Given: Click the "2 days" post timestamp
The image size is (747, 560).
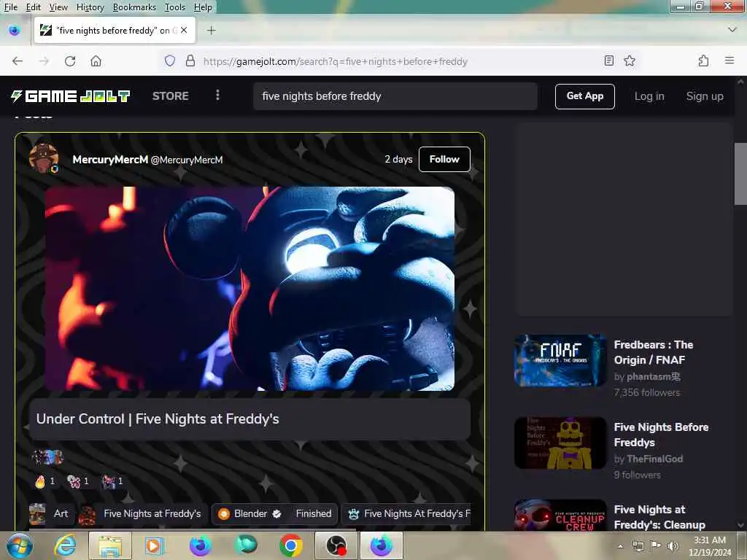Looking at the screenshot, I should point(398,159).
